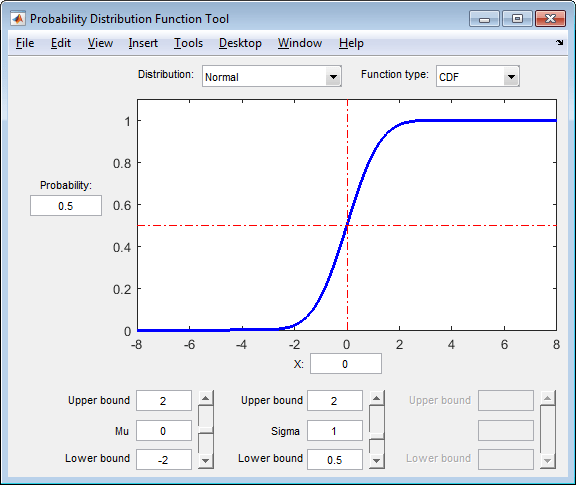Open the Tools menu

coord(188,43)
